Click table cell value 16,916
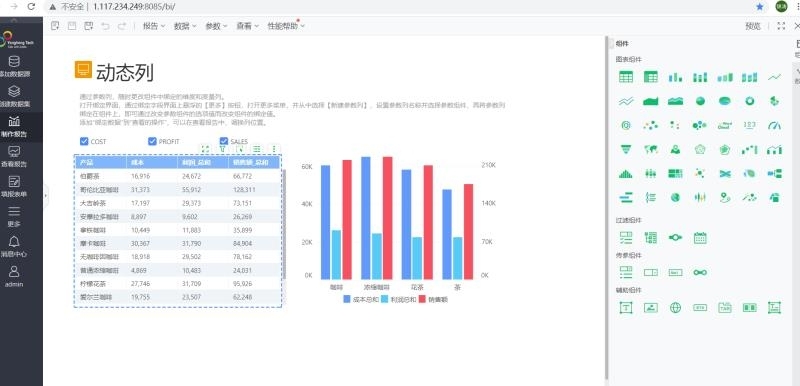This screenshot has width=800, height=386. tap(140, 176)
